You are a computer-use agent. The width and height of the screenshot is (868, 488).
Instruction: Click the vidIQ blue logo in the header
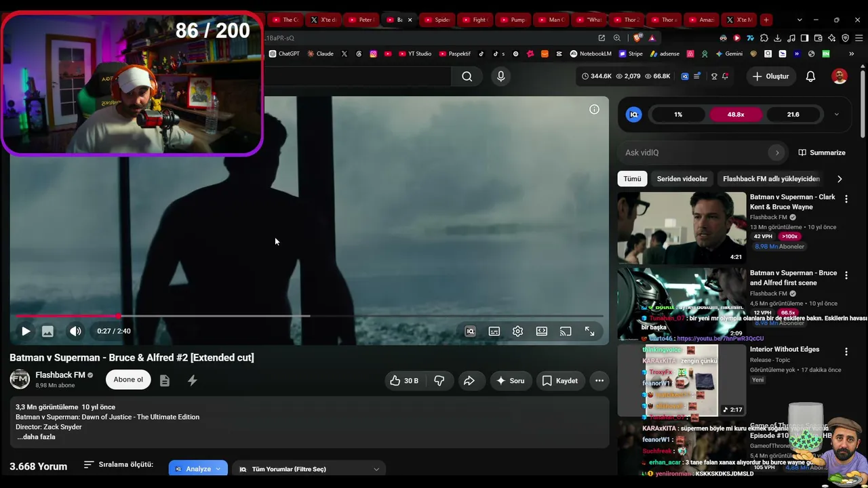tap(685, 77)
